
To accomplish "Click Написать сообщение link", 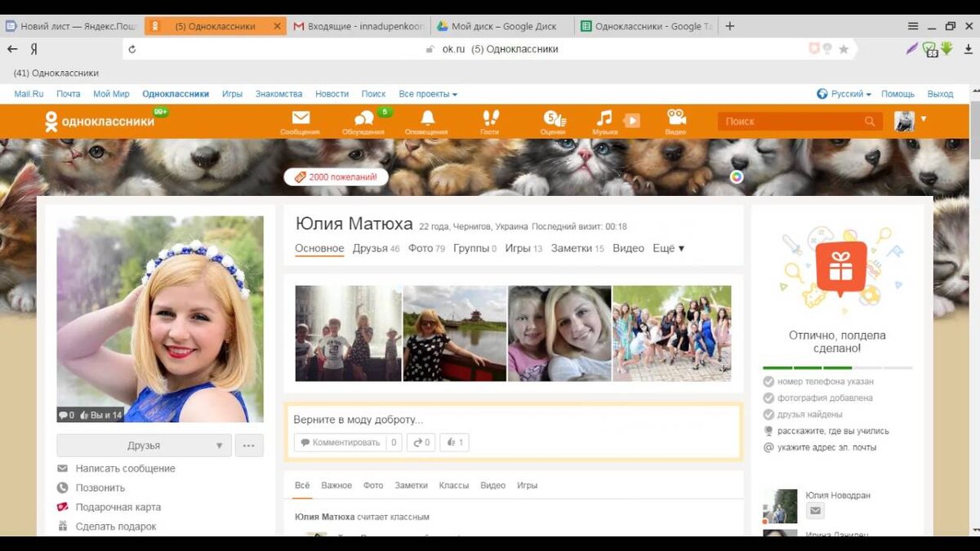I will click(x=126, y=469).
